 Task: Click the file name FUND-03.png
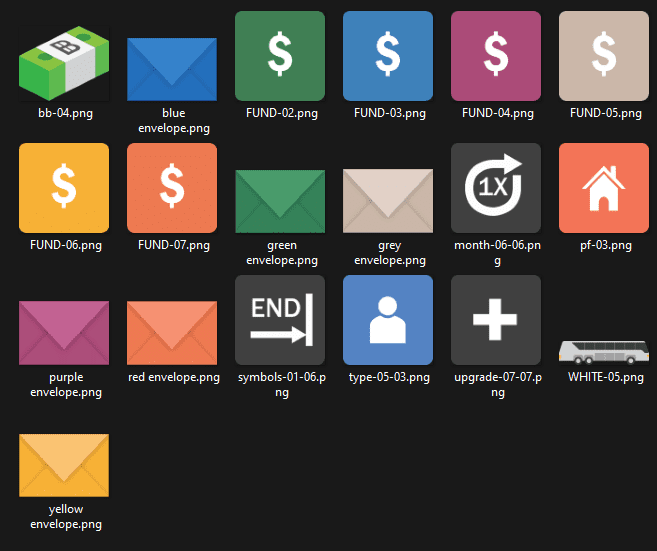click(x=390, y=113)
